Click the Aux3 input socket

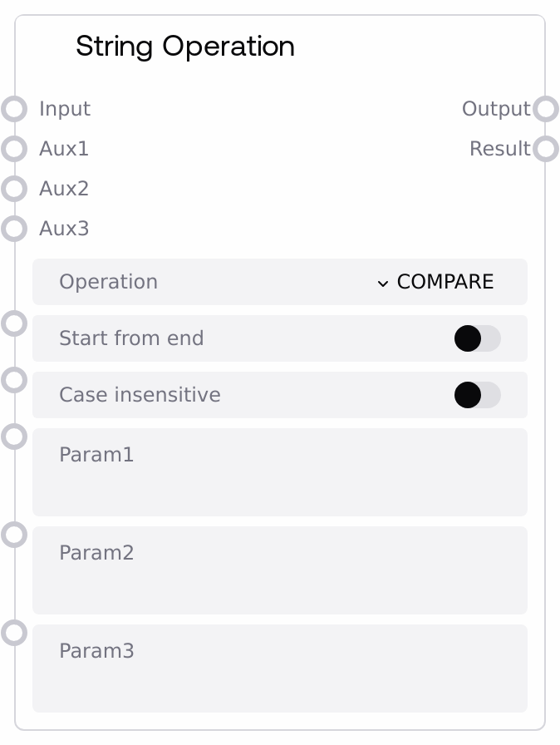click(x=14, y=229)
